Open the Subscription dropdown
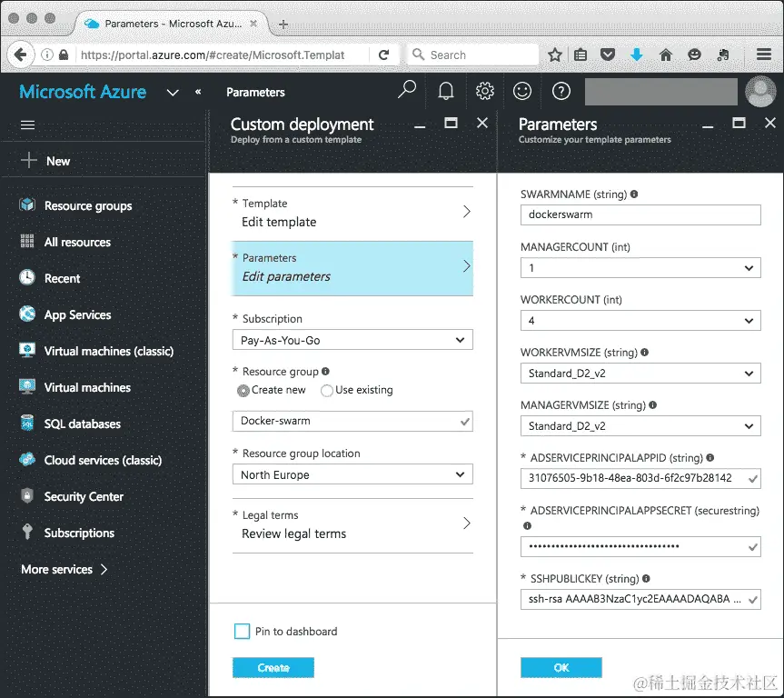Image resolution: width=784 pixels, height=698 pixels. pos(352,338)
